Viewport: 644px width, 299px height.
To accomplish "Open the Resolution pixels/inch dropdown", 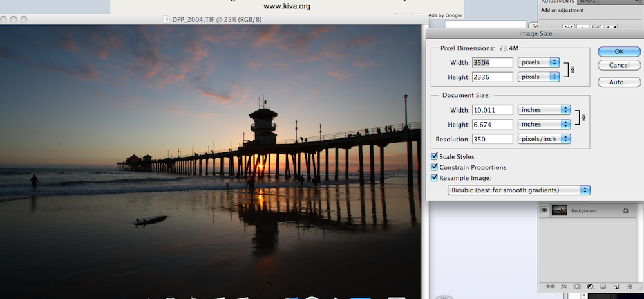I will pos(544,139).
